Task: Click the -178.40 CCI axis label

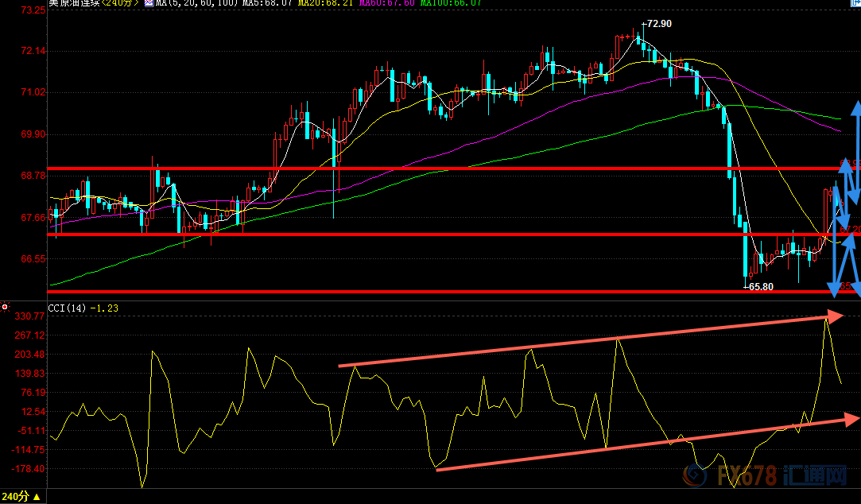Action: (x=29, y=469)
